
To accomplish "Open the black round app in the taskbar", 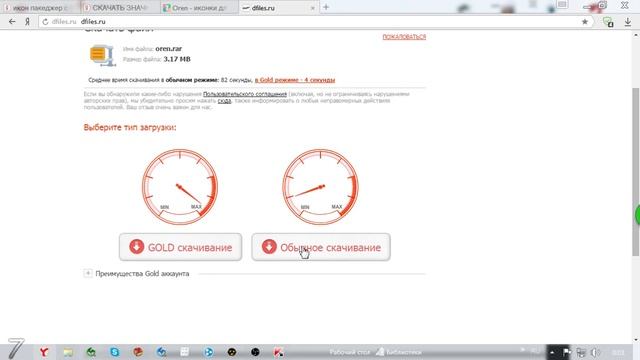I will [x=255, y=352].
